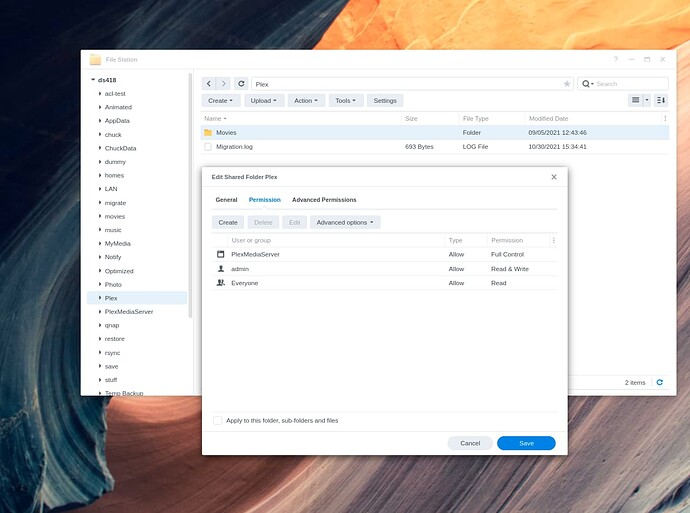This screenshot has height=513, width=690.
Task: Open the Advanced Permissions tab
Action: [x=324, y=200]
